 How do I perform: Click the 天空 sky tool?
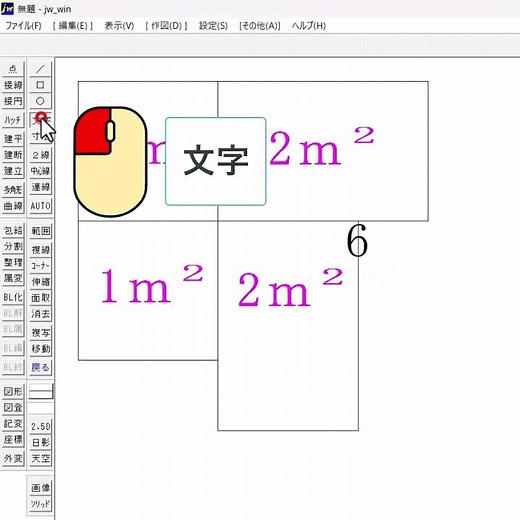(x=40, y=458)
